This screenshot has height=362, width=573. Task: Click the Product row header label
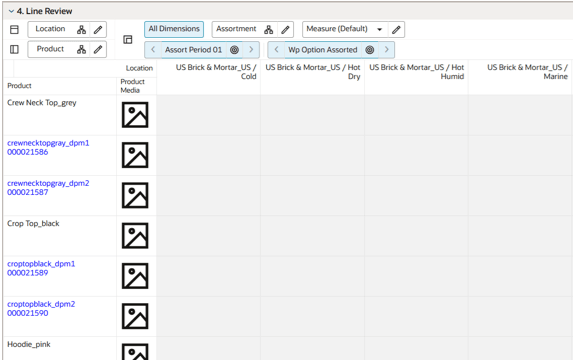(x=19, y=86)
